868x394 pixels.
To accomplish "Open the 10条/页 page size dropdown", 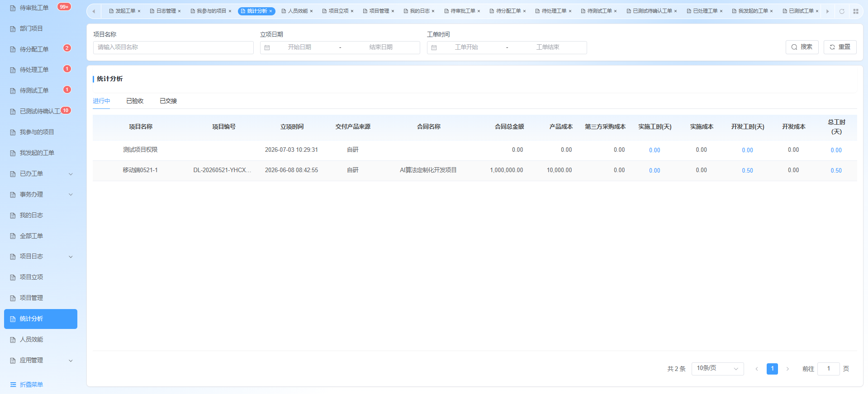I will click(717, 369).
